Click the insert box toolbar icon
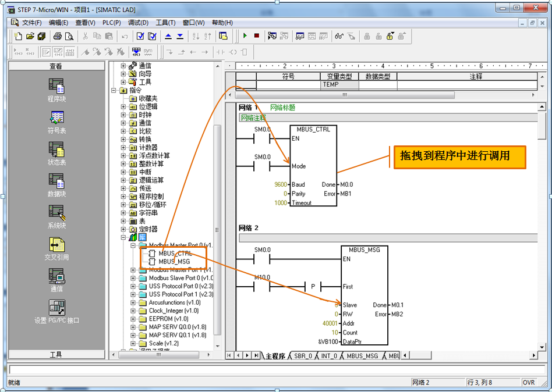 (x=245, y=52)
